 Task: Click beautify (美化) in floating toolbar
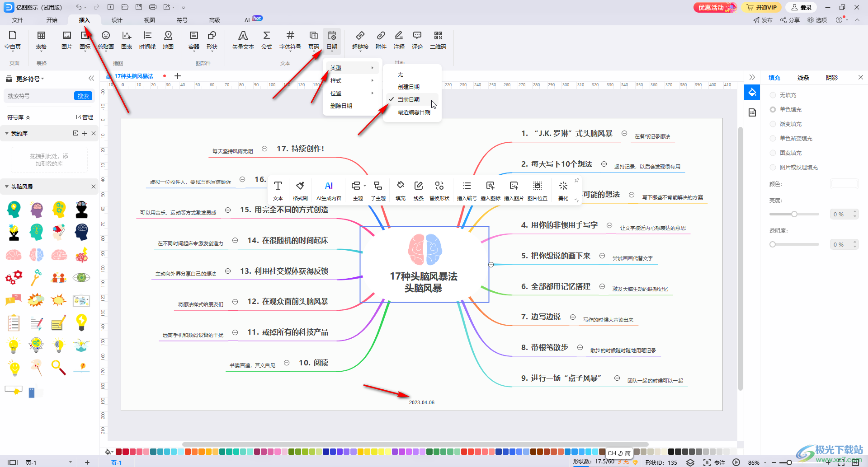click(x=563, y=191)
